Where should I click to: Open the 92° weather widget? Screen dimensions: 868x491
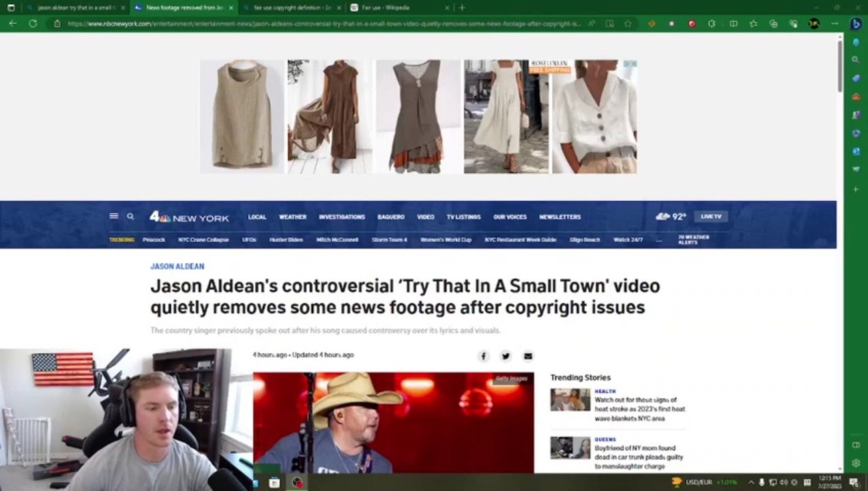click(671, 216)
